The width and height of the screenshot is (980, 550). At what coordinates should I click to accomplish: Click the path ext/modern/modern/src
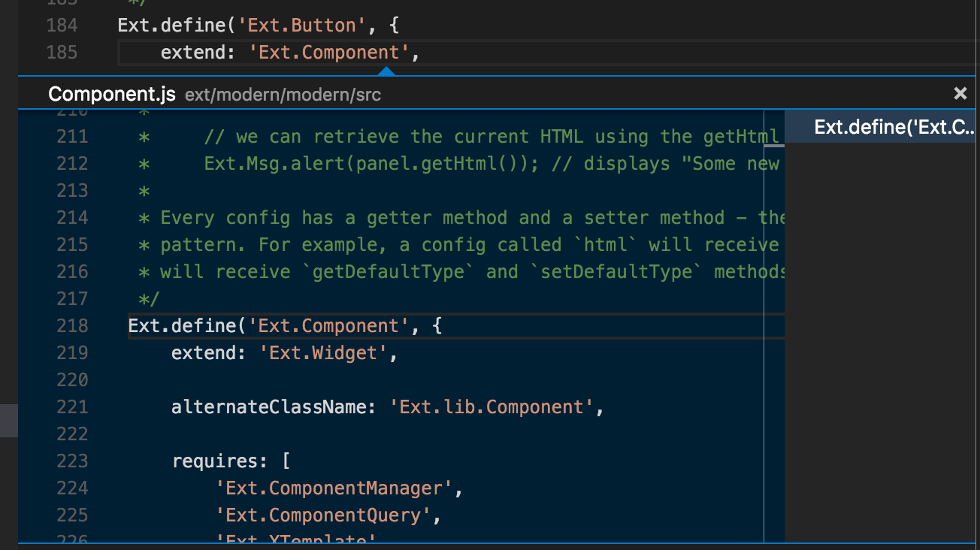tap(283, 95)
